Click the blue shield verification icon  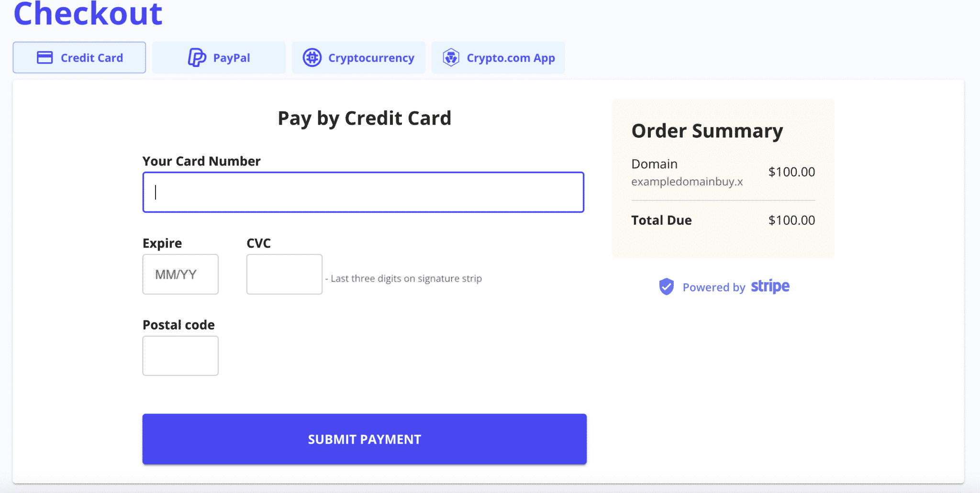[x=666, y=286]
